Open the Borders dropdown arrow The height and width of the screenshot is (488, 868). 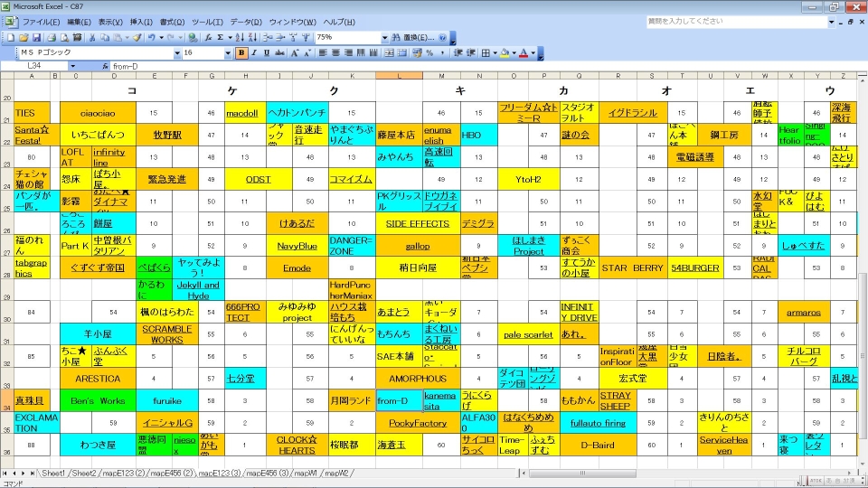tap(495, 53)
